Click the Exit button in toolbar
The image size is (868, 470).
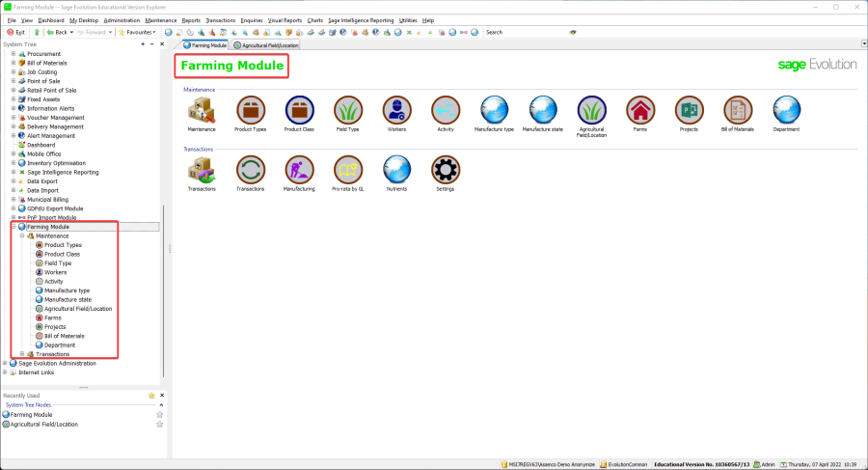15,32
